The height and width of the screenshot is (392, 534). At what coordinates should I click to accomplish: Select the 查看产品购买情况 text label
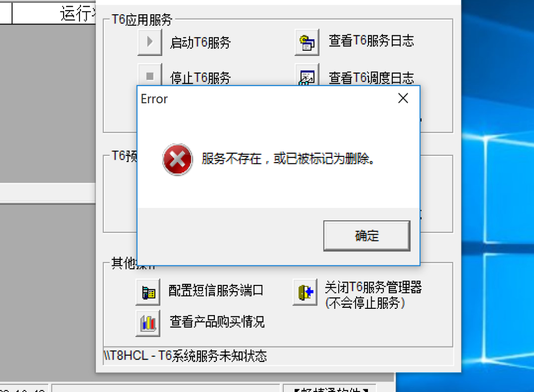point(217,322)
